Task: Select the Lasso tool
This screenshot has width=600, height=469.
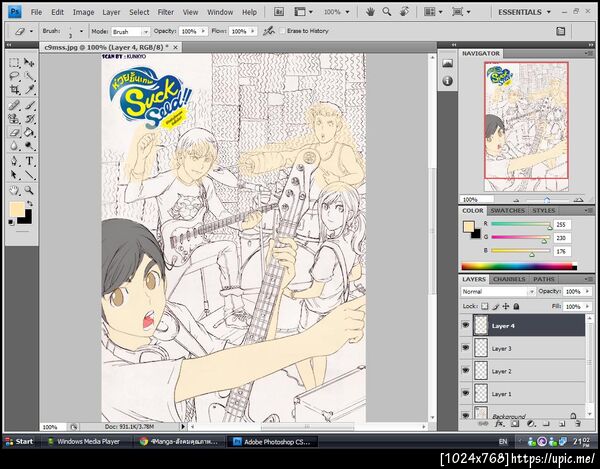Action: 15,76
